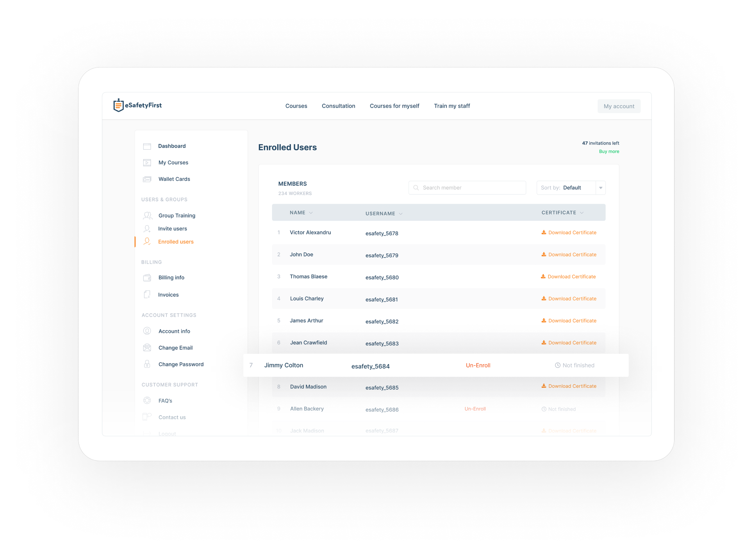The width and height of the screenshot is (753, 560).
Task: Open Change Password in sidebar
Action: point(181,364)
